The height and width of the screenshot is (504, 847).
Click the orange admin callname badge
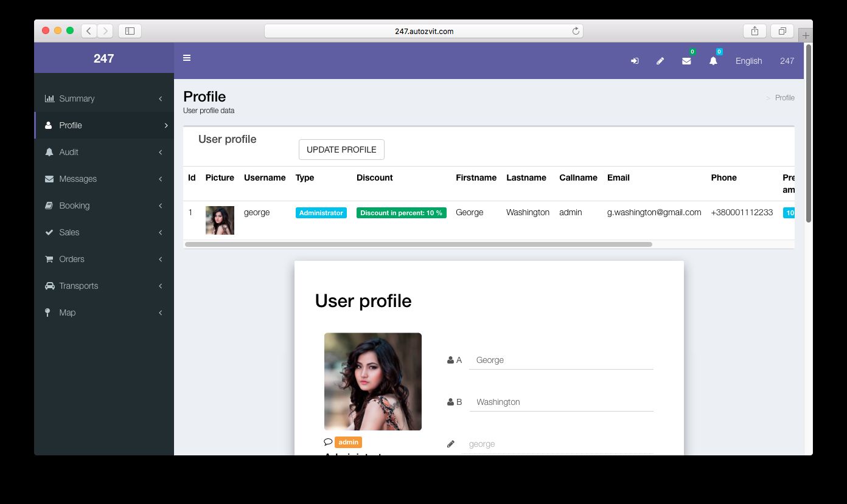click(x=348, y=442)
